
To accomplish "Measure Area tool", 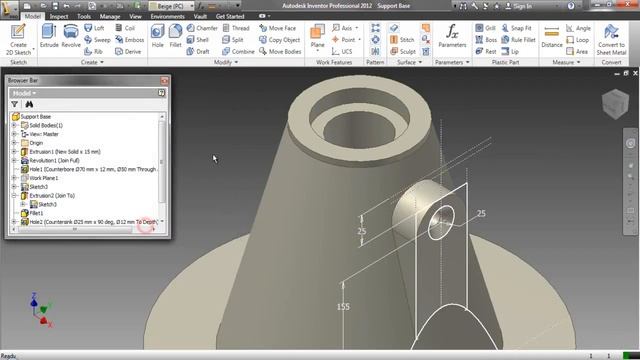I will coord(577,52).
